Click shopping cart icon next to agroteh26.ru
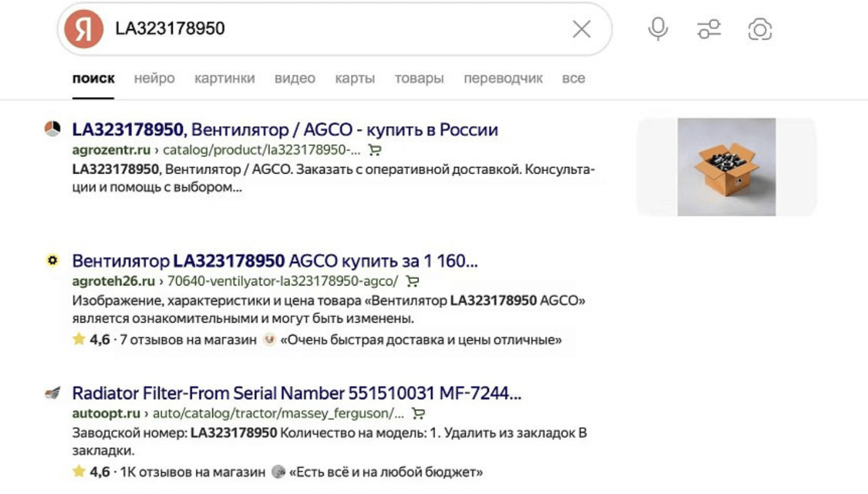868x494 pixels. (412, 281)
